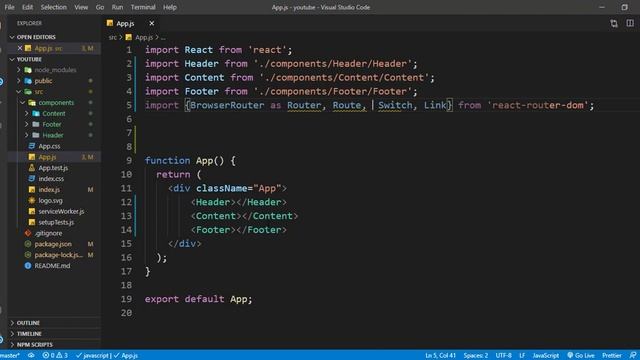This screenshot has width=640, height=360.
Task: Open index.js file
Action: [49, 190]
